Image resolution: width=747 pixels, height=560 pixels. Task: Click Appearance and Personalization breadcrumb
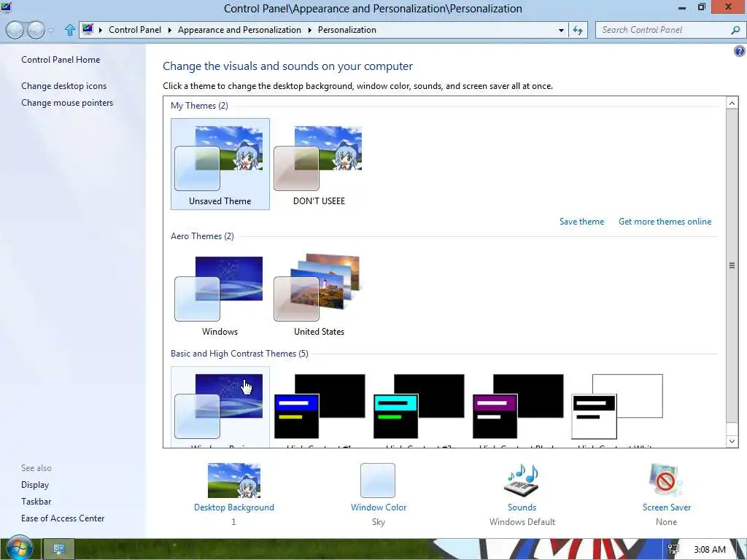click(239, 29)
